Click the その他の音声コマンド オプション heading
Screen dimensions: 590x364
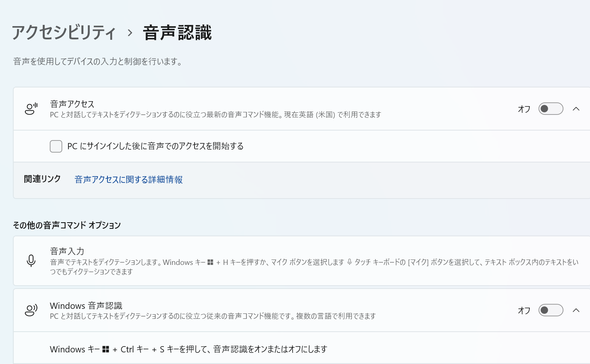pyautogui.click(x=67, y=225)
